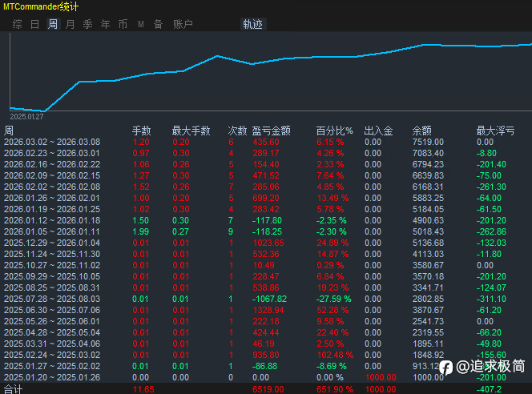This screenshot has width=532, height=394.
Task: Select the 日 daily tab
Action: click(34, 24)
